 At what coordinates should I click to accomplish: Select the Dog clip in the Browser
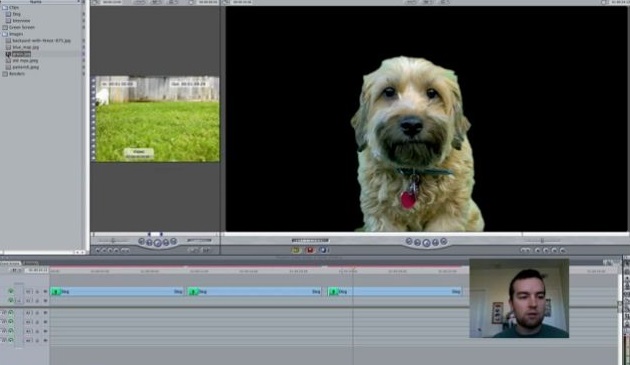tap(16, 14)
